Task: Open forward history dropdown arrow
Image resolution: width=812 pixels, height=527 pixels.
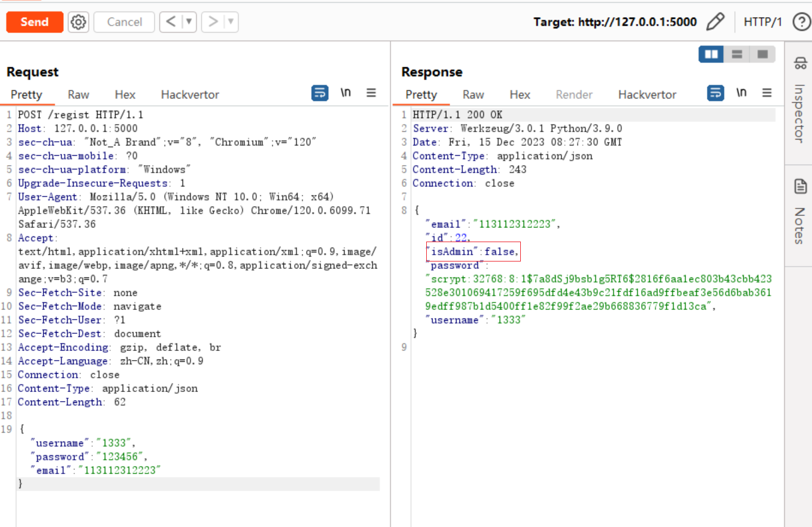Action: click(x=231, y=22)
